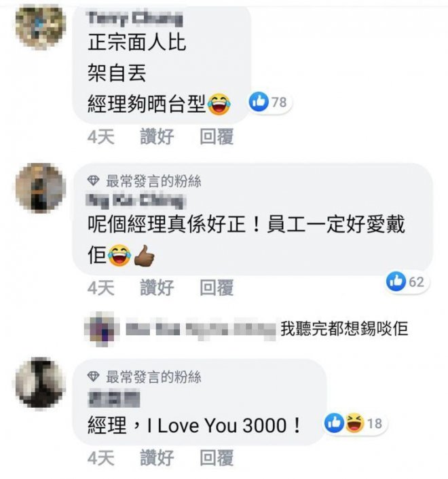Open avatar of I Love You 3000 commenter
This screenshot has height=479, width=448.
click(x=41, y=383)
